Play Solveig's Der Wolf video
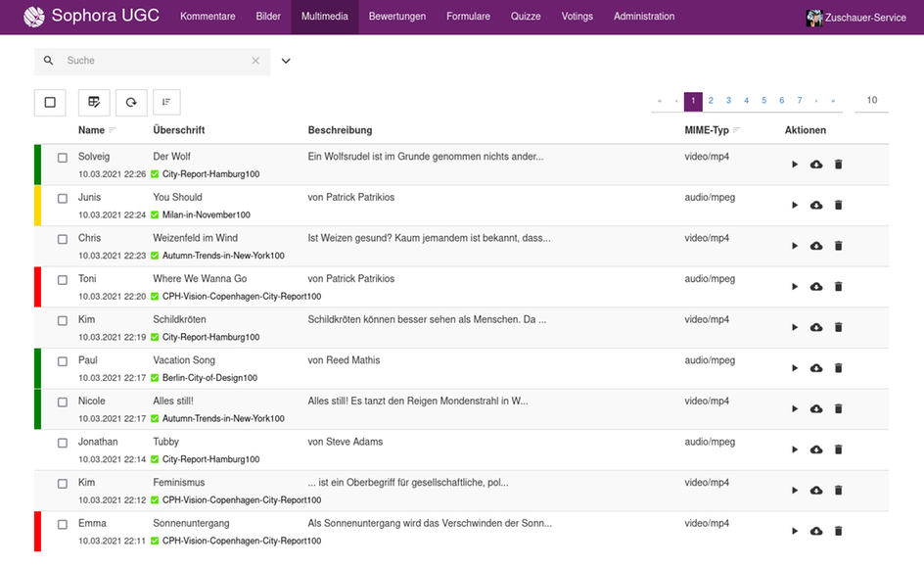Image resolution: width=924 pixels, height=567 pixels. click(x=795, y=165)
